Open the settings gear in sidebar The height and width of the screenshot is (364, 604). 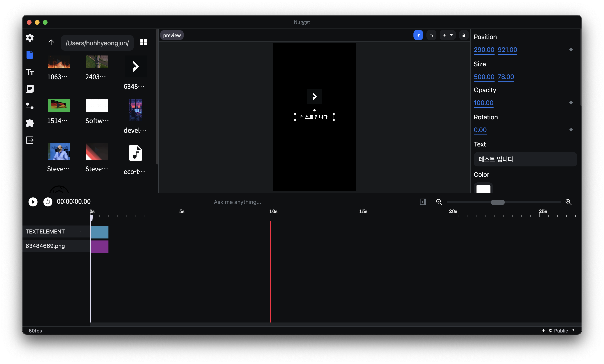[30, 38]
